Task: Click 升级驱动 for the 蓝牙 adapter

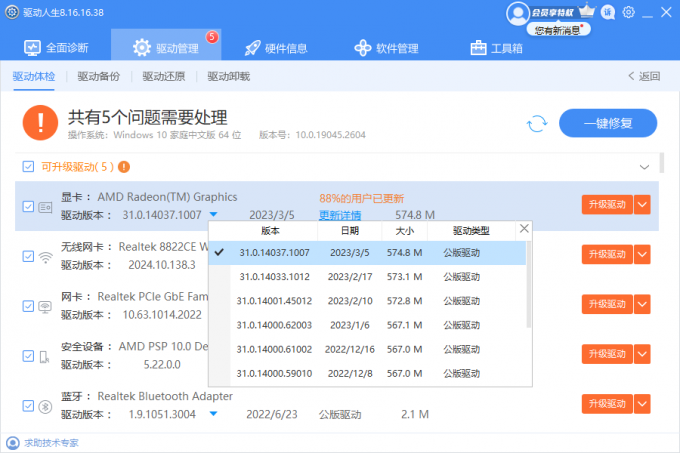Action: [x=607, y=404]
